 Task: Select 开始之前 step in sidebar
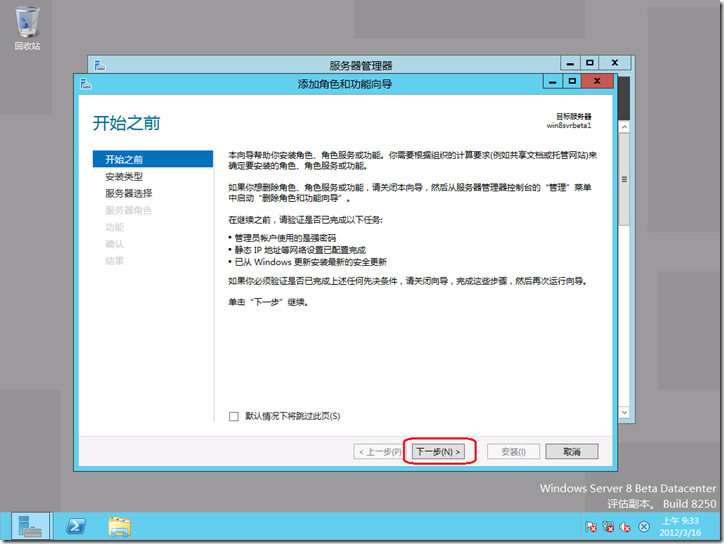coord(153,159)
